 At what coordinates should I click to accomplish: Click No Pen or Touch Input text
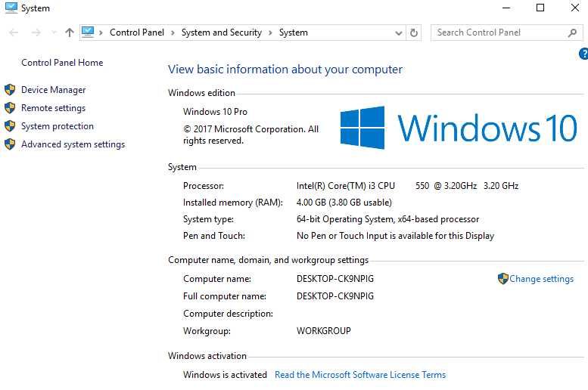point(395,236)
